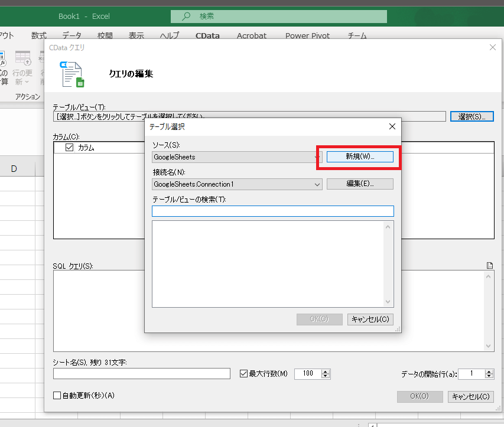The width and height of the screenshot is (504, 427).
Task: Open the Acrobat ribbon tab
Action: [252, 35]
